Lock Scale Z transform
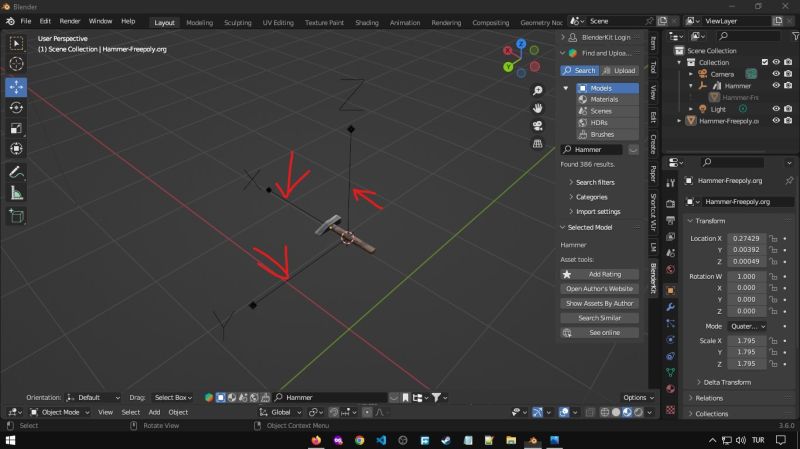The width and height of the screenshot is (800, 449). (x=773, y=364)
